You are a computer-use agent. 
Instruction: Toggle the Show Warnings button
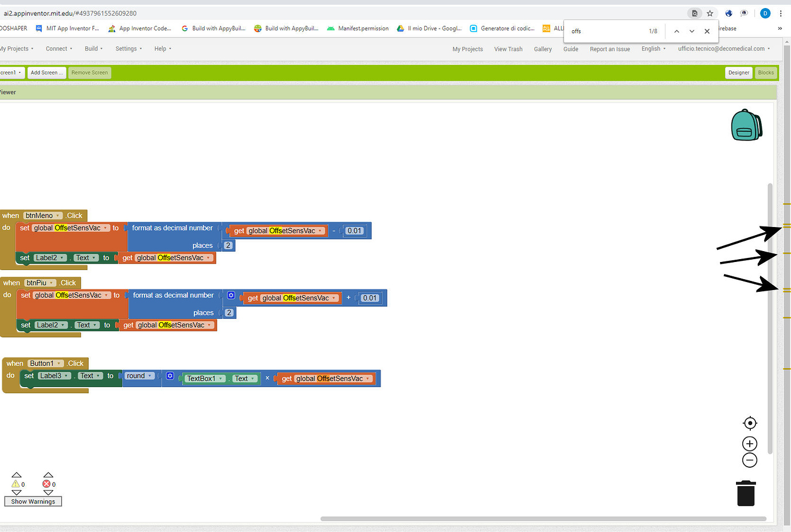click(x=33, y=501)
